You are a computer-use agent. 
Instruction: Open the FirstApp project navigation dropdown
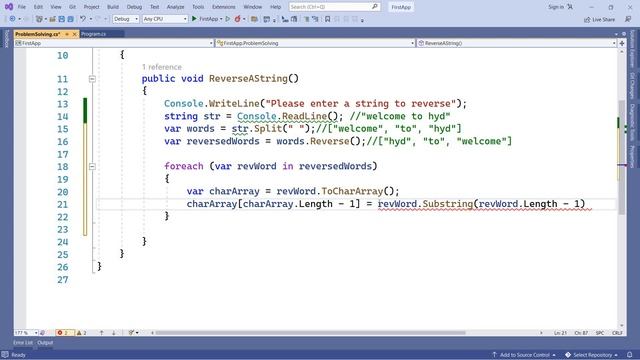tap(114, 43)
